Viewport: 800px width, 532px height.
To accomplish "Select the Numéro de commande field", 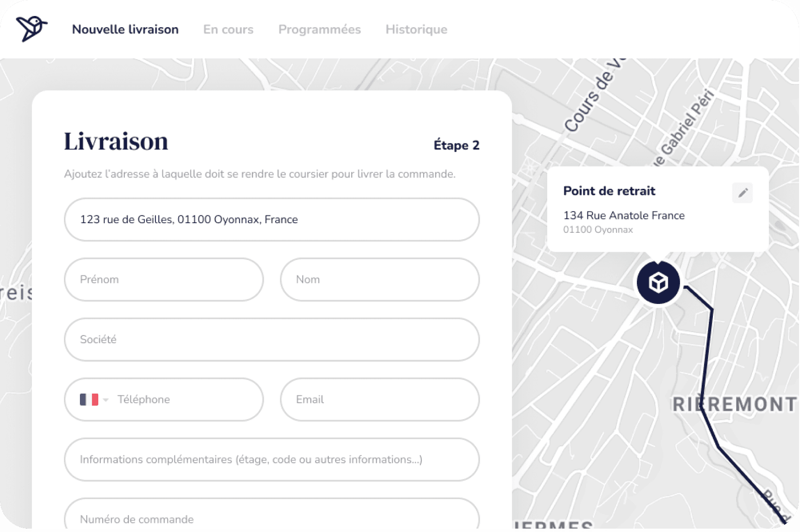I will [x=271, y=518].
